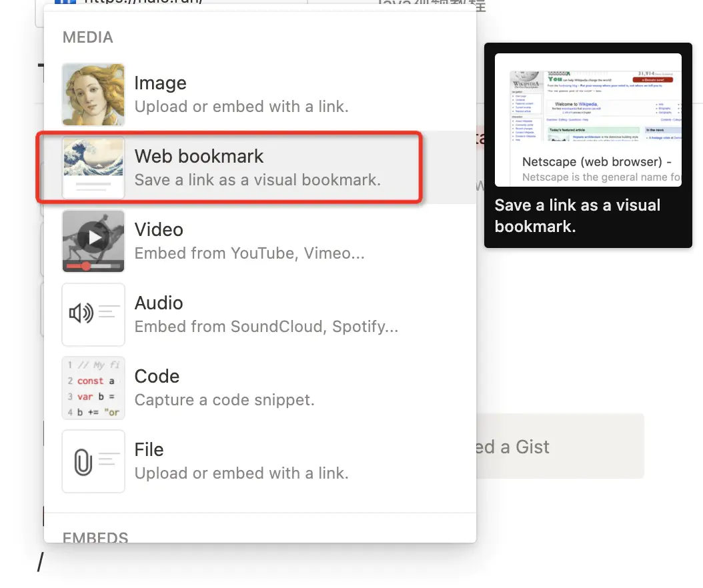Pick the Audio block option

pos(260,315)
